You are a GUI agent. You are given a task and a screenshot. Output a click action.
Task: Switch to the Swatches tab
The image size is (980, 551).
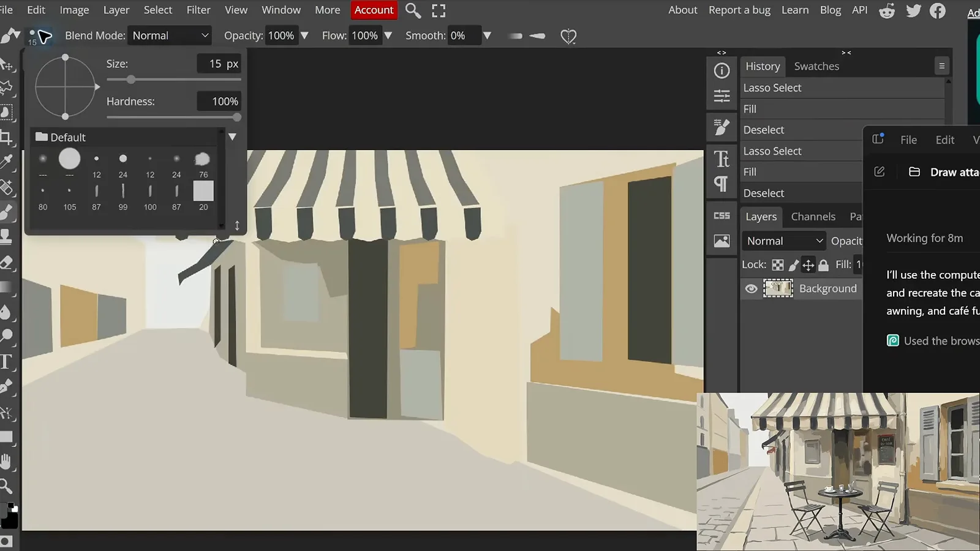tap(816, 66)
